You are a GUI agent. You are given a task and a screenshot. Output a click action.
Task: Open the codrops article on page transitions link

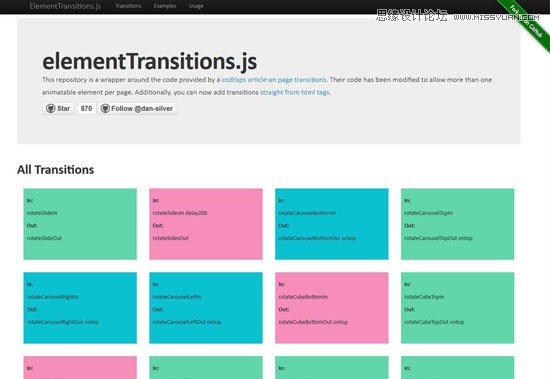(274, 80)
